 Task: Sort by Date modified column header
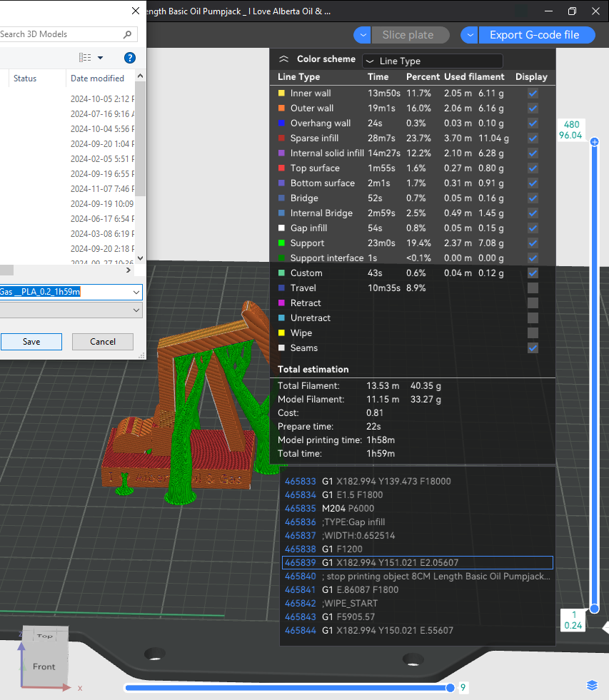(97, 78)
